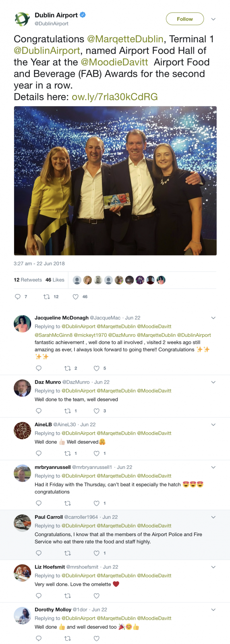View the 46 Likes list

coord(55,280)
